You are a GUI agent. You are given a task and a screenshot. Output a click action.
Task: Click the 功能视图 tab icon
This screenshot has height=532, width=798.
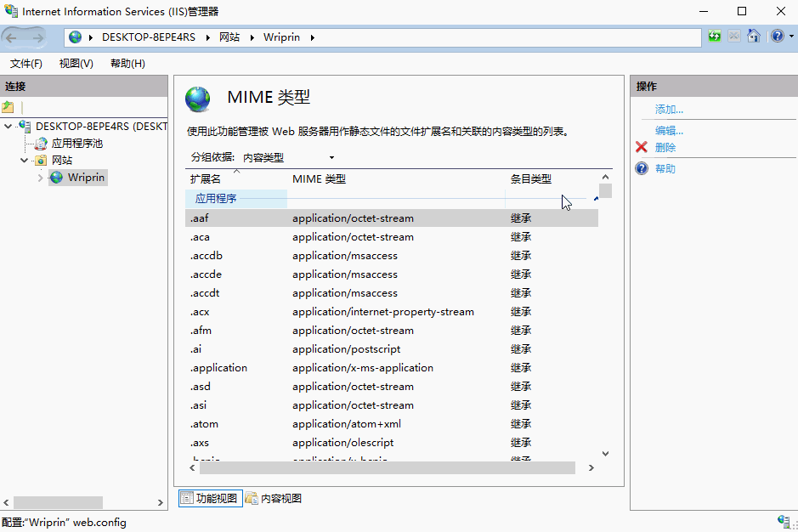(x=187, y=498)
